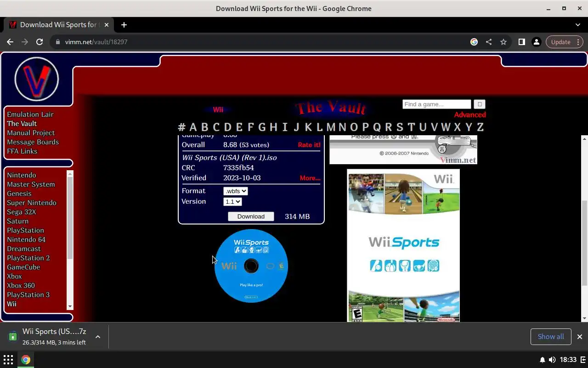
Task: Open Message Boards in the sidebar
Action: pos(33,142)
